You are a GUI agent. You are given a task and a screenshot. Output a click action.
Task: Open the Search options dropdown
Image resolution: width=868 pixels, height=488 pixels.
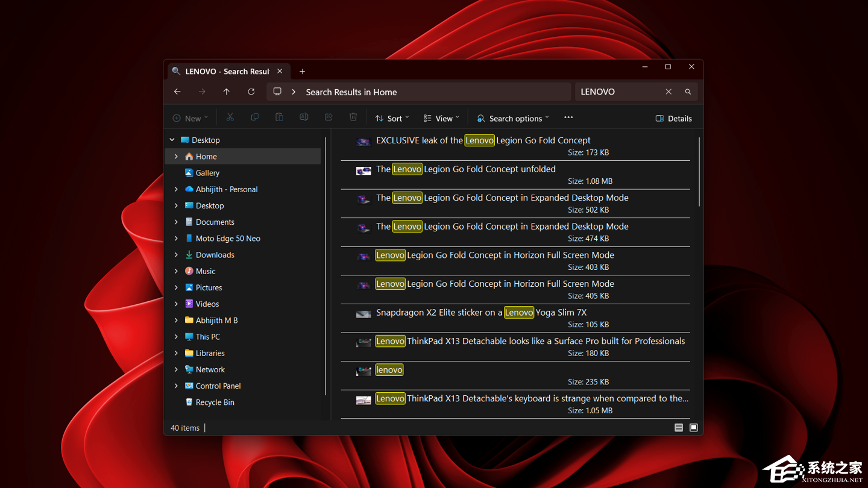pos(513,118)
